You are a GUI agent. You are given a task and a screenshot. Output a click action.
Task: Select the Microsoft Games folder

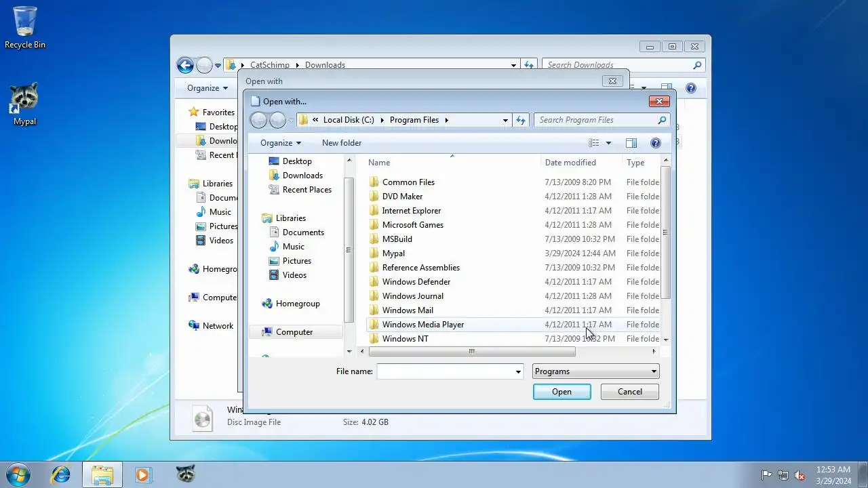412,225
